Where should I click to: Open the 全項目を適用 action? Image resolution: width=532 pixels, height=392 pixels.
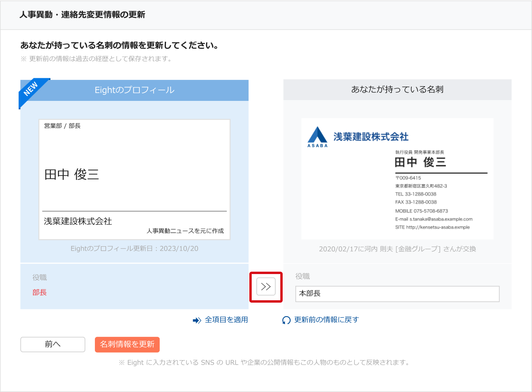pyautogui.click(x=226, y=320)
